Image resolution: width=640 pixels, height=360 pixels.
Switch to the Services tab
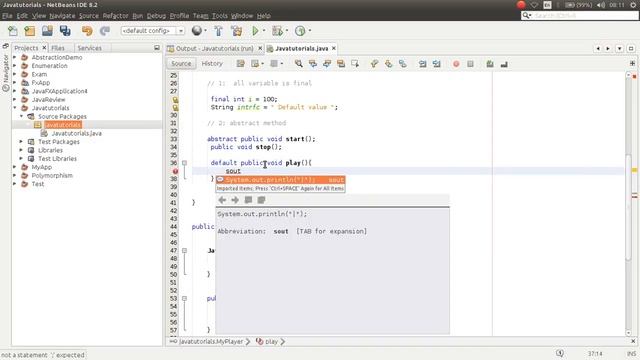coord(89,48)
